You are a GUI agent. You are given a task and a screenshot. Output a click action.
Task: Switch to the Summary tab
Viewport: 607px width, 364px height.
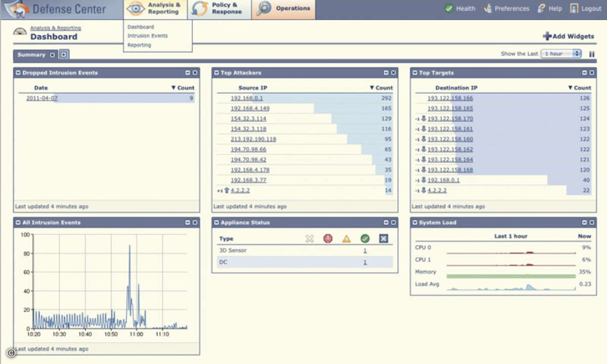coord(31,55)
